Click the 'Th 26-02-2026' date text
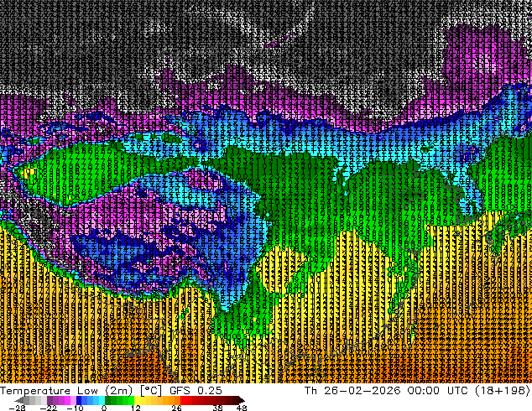 (x=352, y=391)
